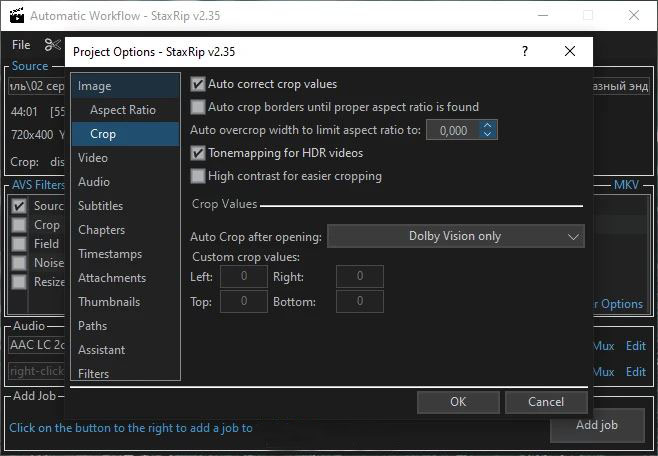Click the second audio right-click field

tap(37, 371)
